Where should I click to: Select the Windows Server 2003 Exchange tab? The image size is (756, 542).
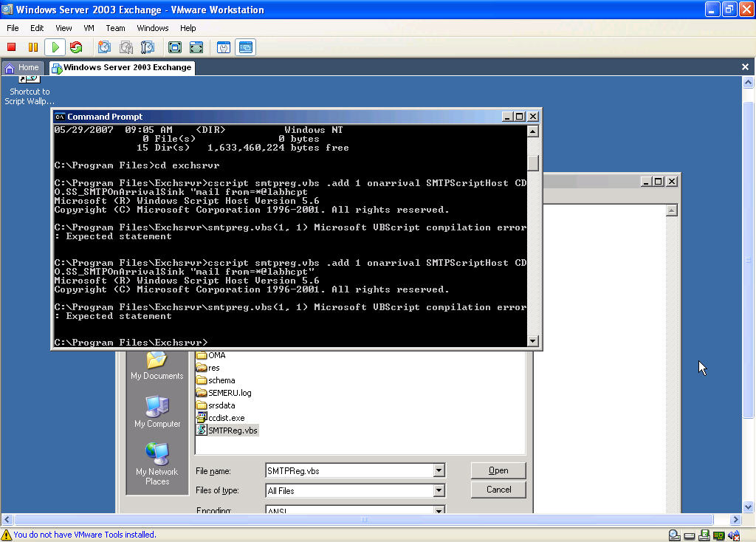click(x=122, y=67)
